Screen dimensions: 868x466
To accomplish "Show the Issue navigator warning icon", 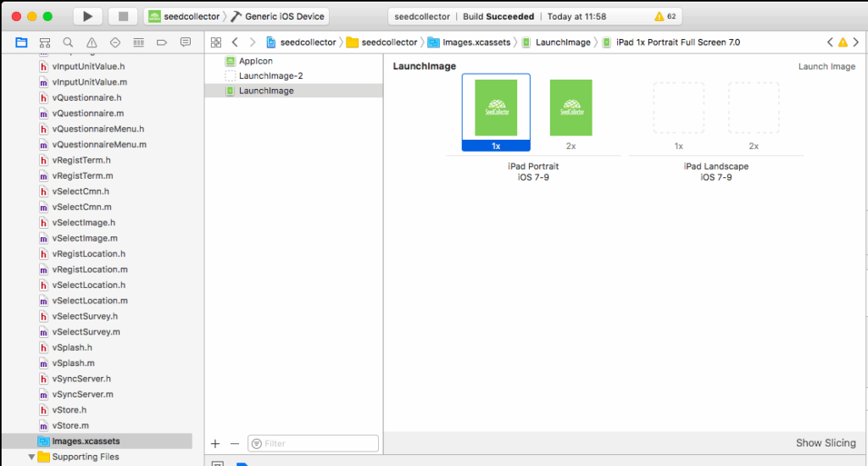I will pyautogui.click(x=92, y=42).
